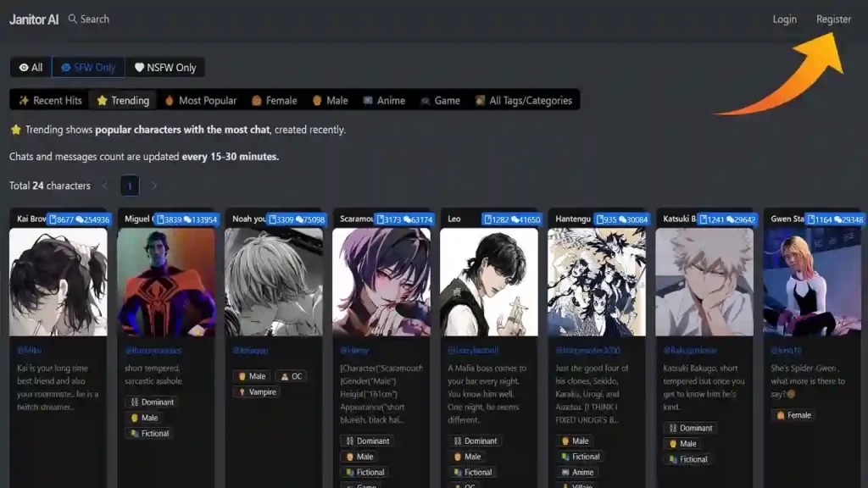
Task: Open the Recent Hits tab
Action: [x=50, y=100]
